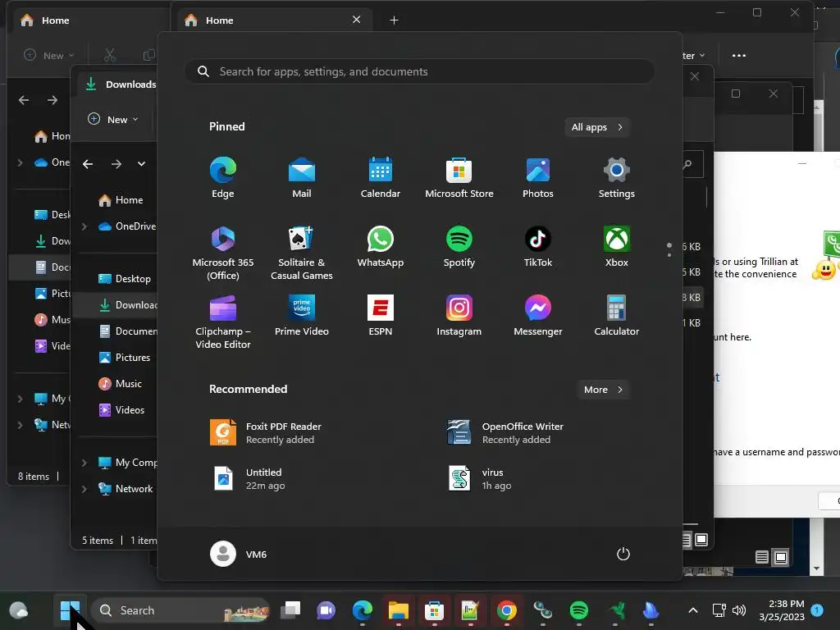The image size is (840, 630).
Task: Open Solitaire & Casual Games
Action: [302, 253]
